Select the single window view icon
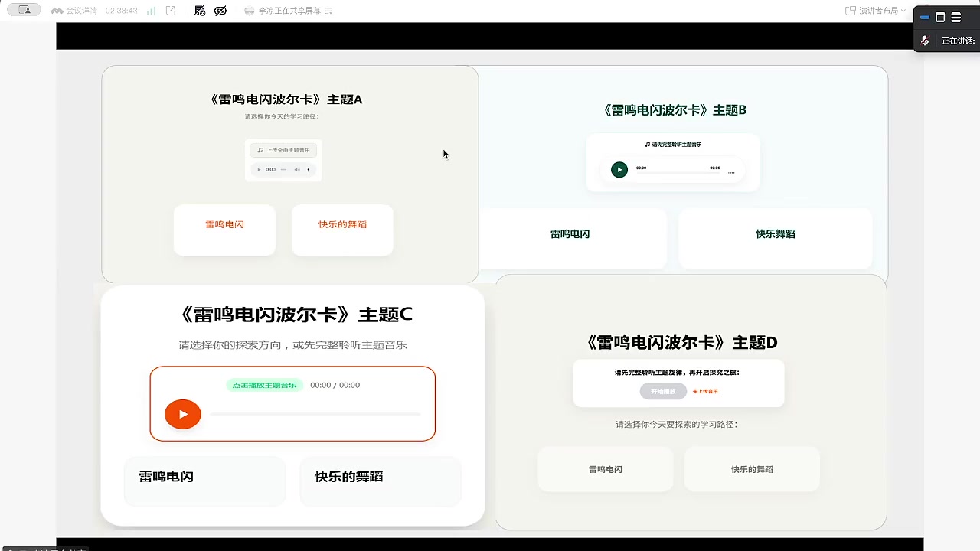The width and height of the screenshot is (980, 551). [x=940, y=17]
